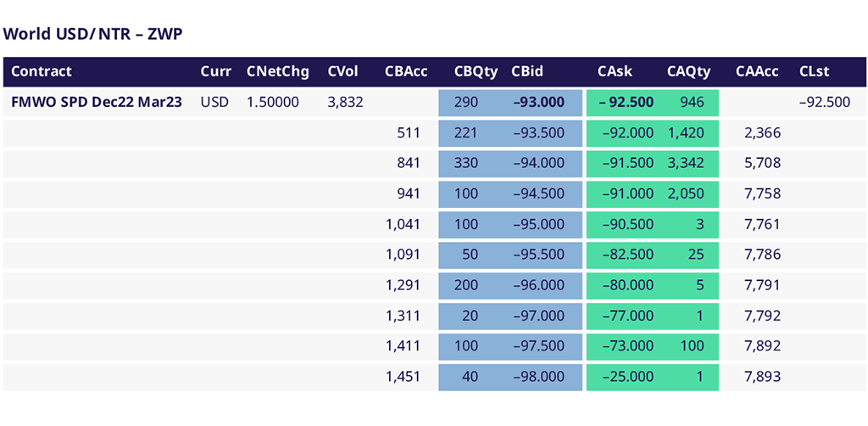Select the FMWO SPD Dec22 Mar23 contract

click(97, 103)
